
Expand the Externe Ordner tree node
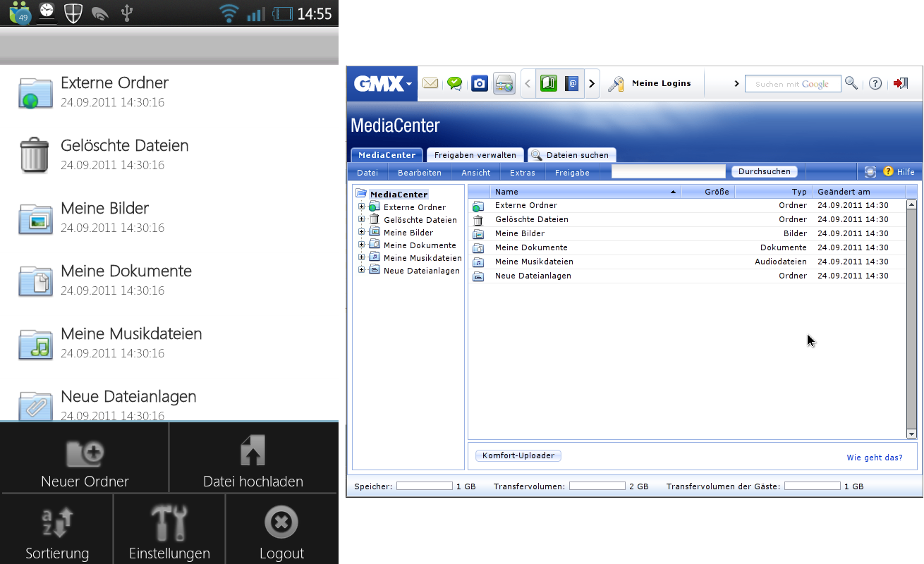[x=362, y=207]
